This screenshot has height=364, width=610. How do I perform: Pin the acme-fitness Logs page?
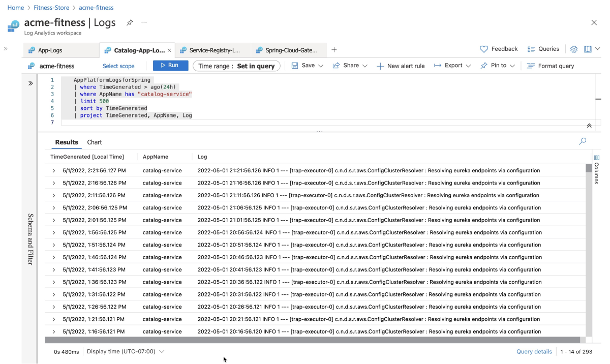130,23
